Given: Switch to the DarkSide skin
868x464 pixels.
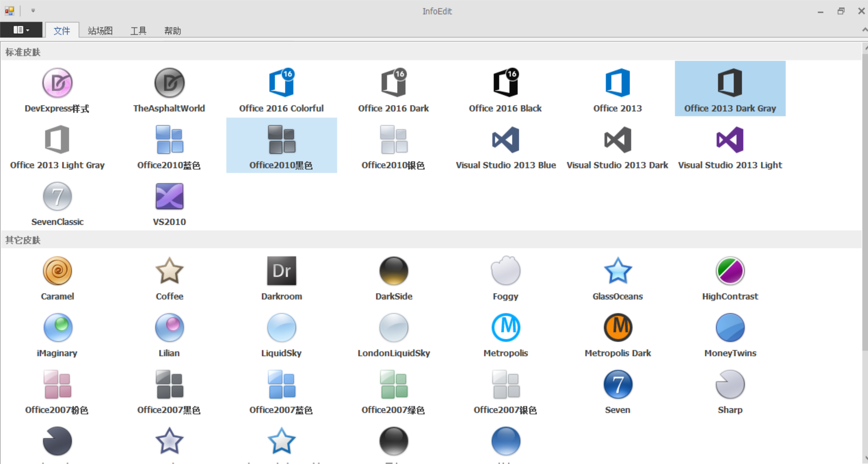Looking at the screenshot, I should (x=393, y=277).
